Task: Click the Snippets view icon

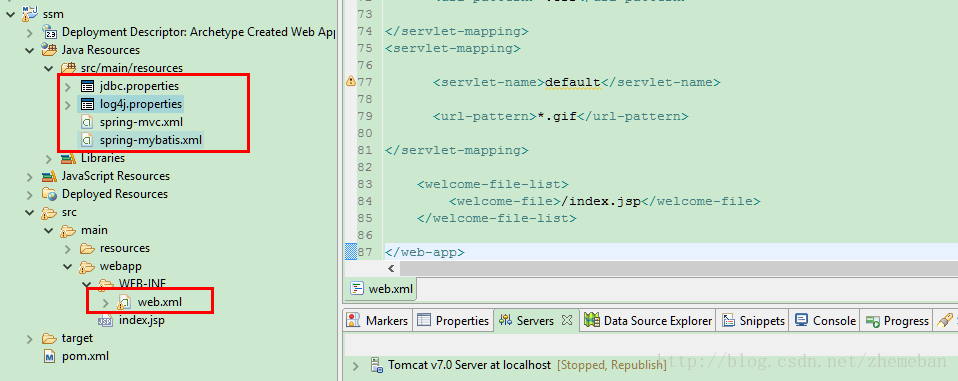Action: (x=728, y=320)
